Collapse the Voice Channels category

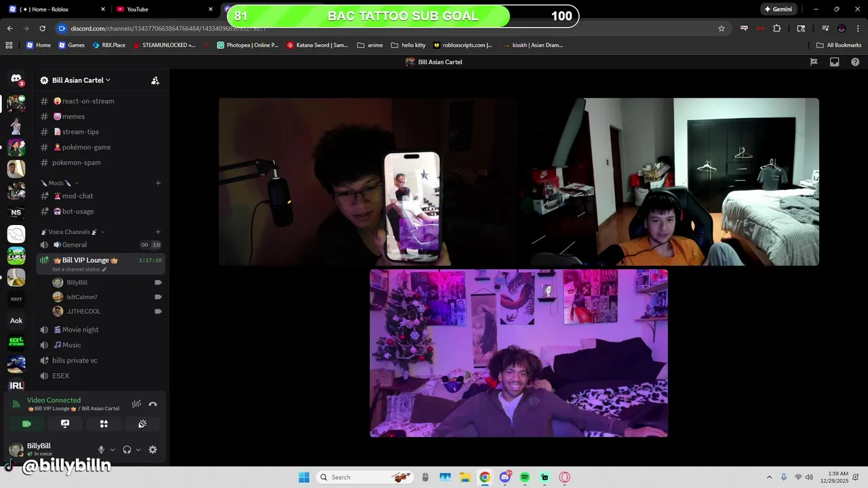tap(73, 232)
